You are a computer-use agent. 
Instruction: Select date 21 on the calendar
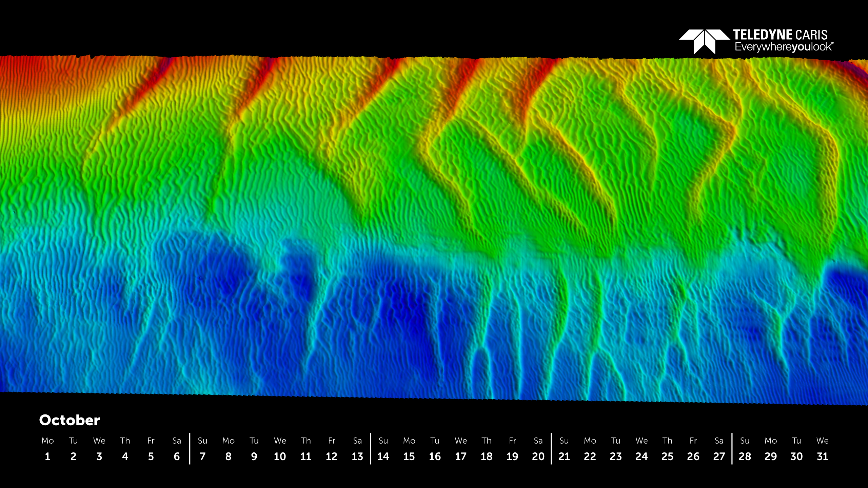click(564, 456)
